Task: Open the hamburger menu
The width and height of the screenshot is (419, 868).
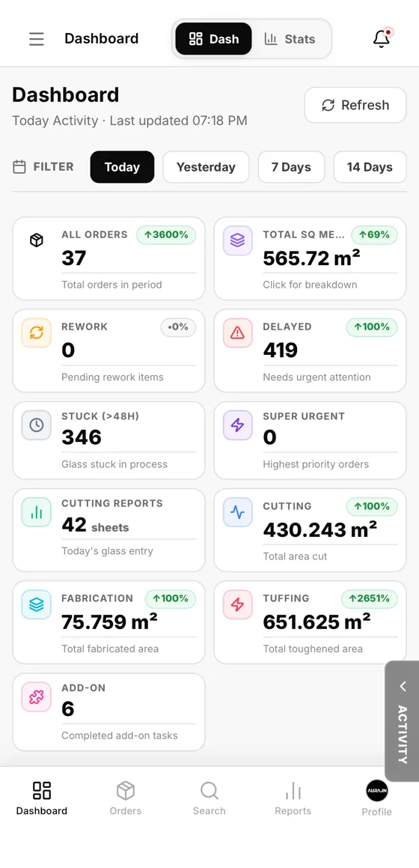Action: pyautogui.click(x=37, y=39)
